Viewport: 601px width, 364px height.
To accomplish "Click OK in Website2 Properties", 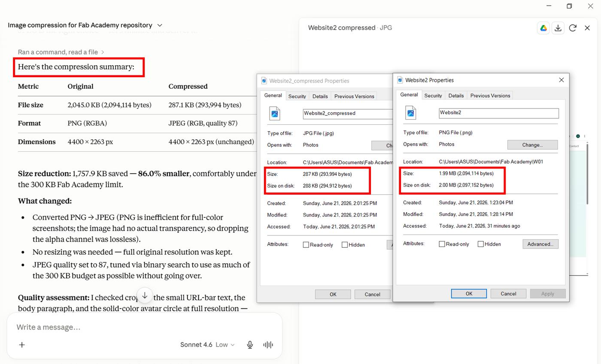I will (469, 294).
